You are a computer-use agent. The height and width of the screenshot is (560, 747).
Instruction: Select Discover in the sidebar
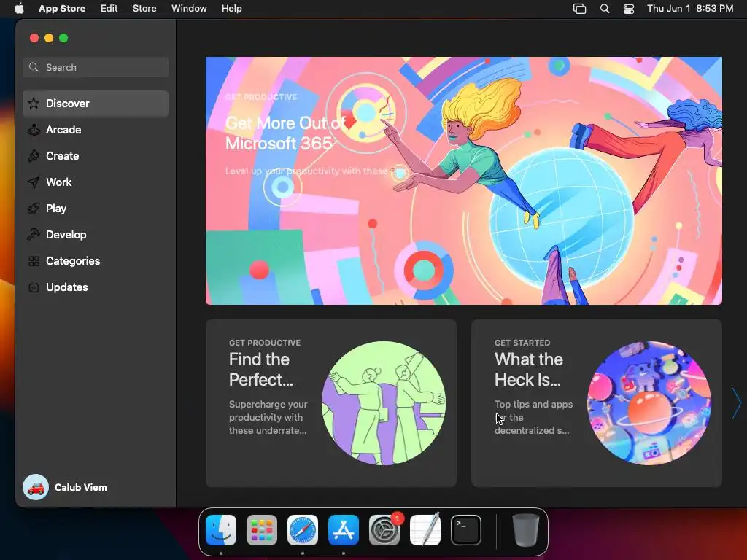click(96, 104)
